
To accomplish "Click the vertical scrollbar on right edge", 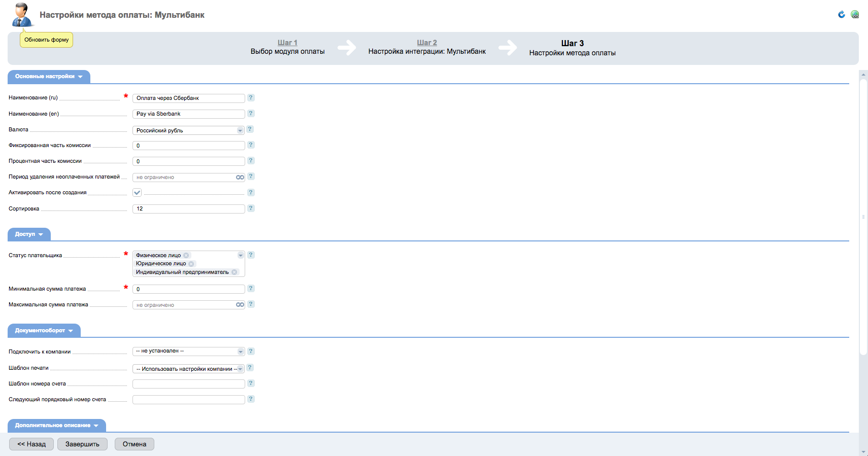I will click(x=863, y=217).
